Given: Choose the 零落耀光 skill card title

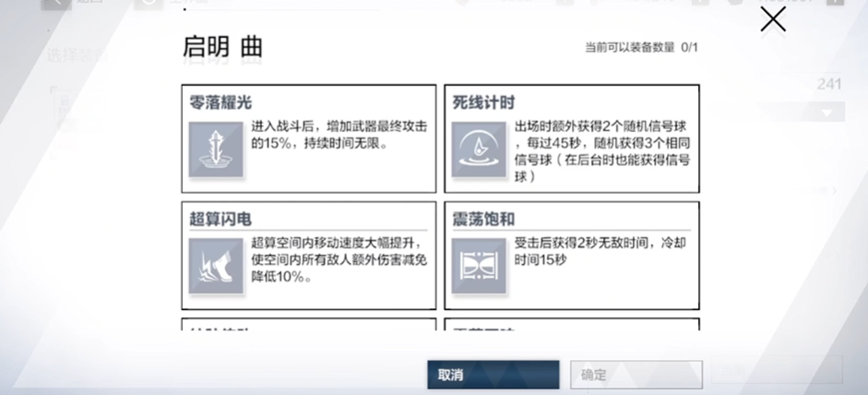Looking at the screenshot, I should coord(220,102).
